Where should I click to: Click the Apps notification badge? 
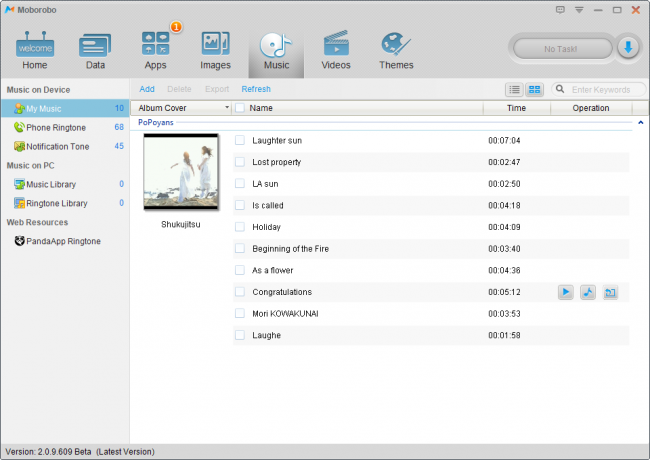click(176, 27)
